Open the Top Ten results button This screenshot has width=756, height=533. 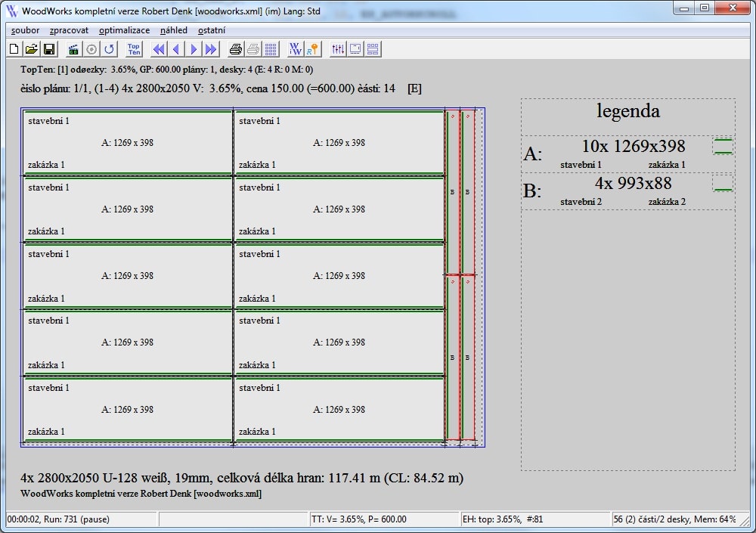[134, 48]
